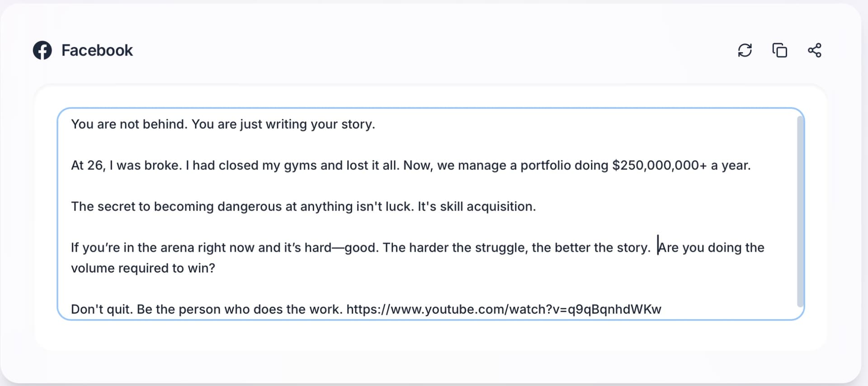
Task: Copy the Facebook post text
Action: click(x=779, y=50)
